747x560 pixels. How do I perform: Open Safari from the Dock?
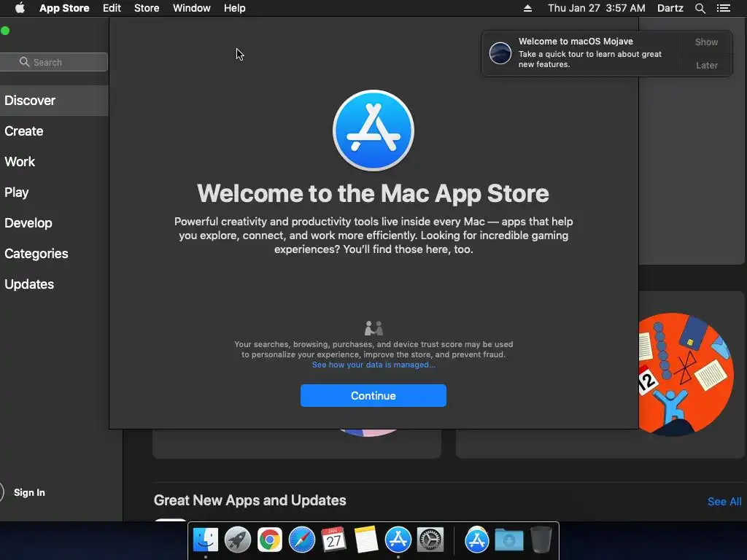tap(301, 540)
